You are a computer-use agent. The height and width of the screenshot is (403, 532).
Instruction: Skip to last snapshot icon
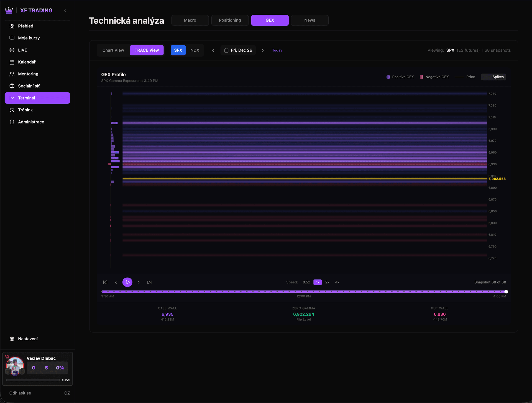pyautogui.click(x=149, y=282)
